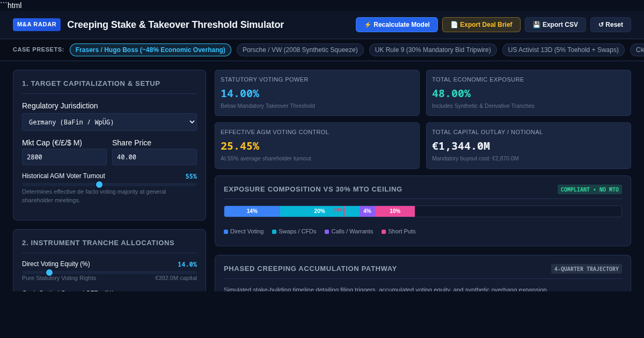Select Frasers / Hugo Boss preset
The width and height of the screenshot is (644, 338).
coord(150,50)
